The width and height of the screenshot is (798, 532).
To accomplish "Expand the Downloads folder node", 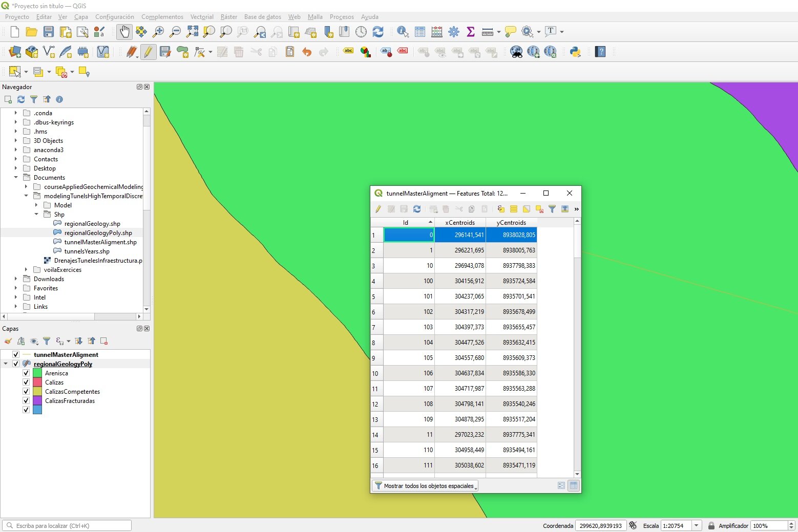I will point(16,279).
